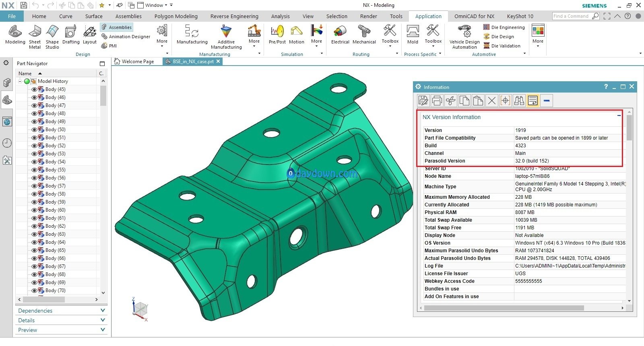
Task: Maximize the Part Navigator panel
Action: (102, 64)
